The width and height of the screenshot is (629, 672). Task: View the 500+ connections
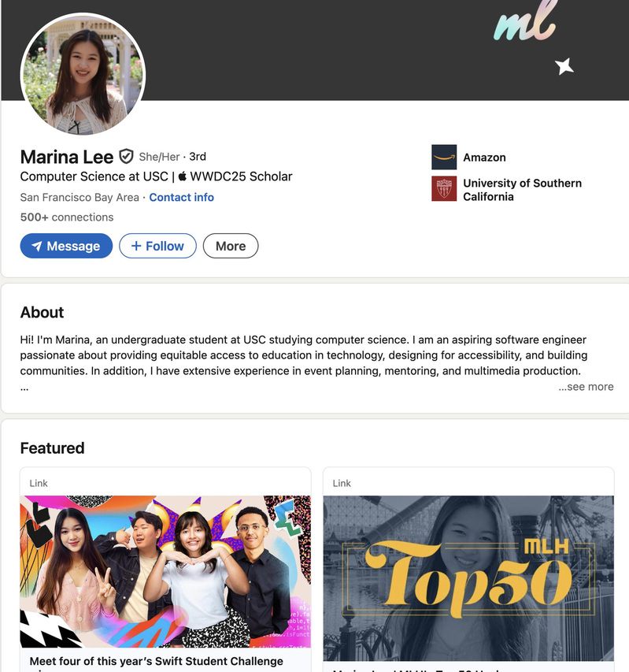pyautogui.click(x=67, y=217)
